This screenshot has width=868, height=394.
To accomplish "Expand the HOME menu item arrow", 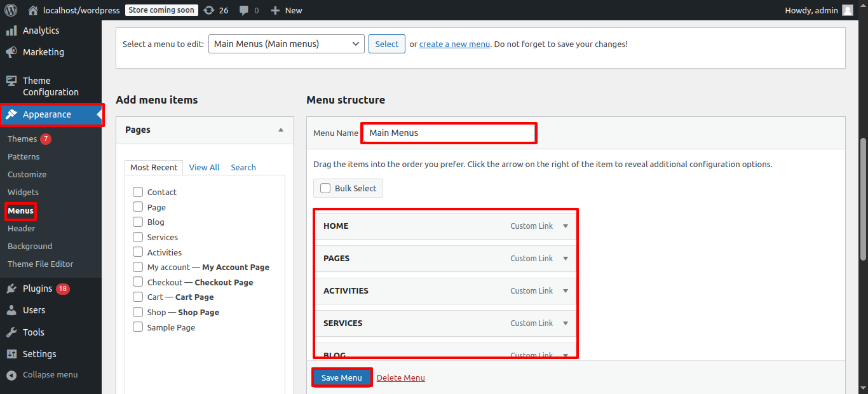I will 566,226.
